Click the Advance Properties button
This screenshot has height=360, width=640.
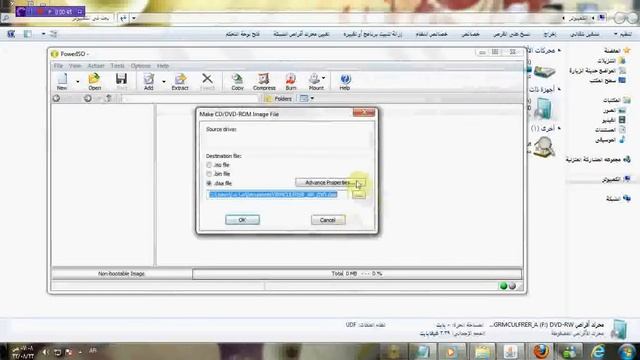[x=330, y=182]
